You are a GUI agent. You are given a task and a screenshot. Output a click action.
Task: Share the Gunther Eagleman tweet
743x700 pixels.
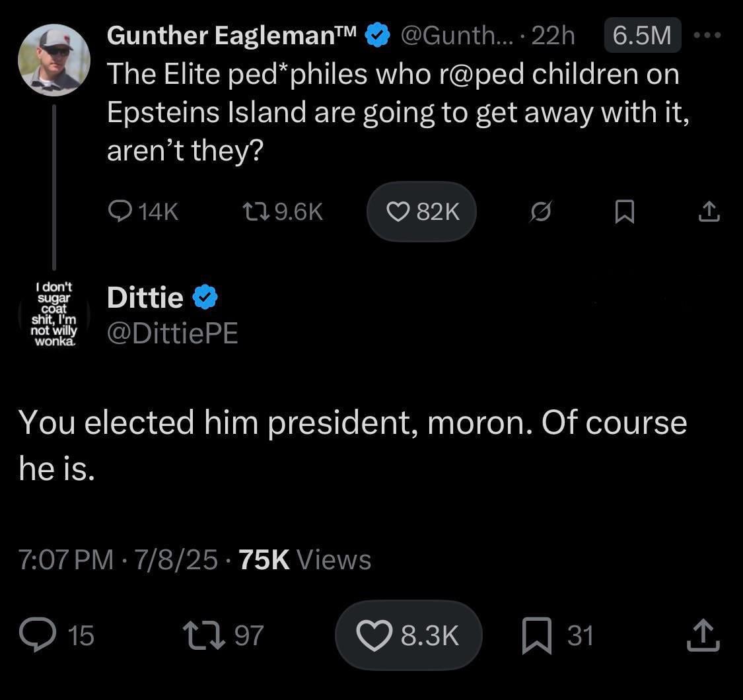[708, 211]
